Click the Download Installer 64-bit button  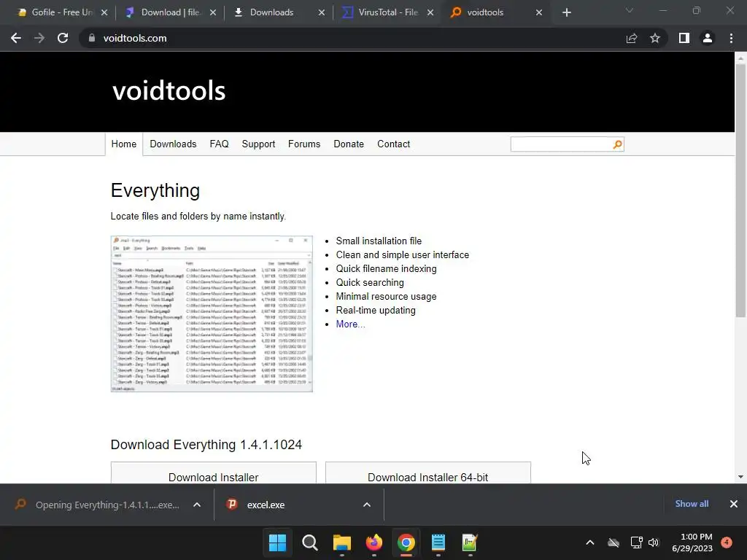tap(427, 473)
